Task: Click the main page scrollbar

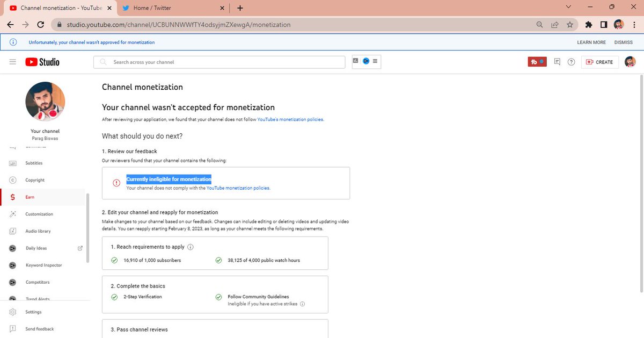Action: (641, 183)
